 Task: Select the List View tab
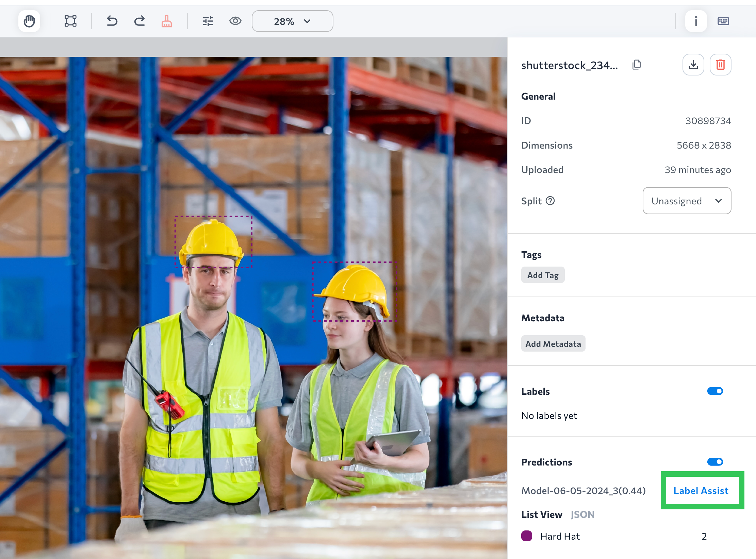[x=542, y=514]
